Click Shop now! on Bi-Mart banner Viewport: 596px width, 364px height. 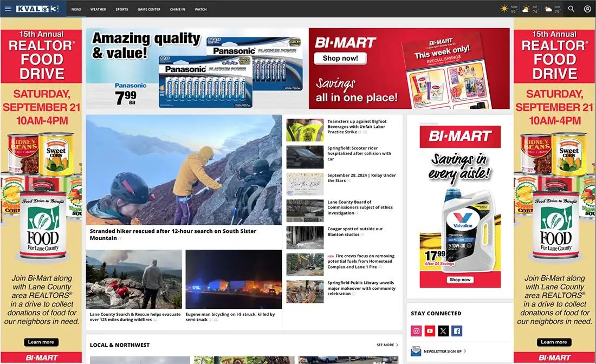pyautogui.click(x=340, y=58)
